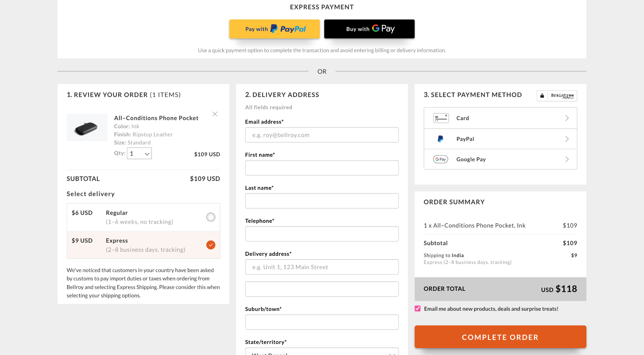Choose PayPal as payment method

(500, 139)
